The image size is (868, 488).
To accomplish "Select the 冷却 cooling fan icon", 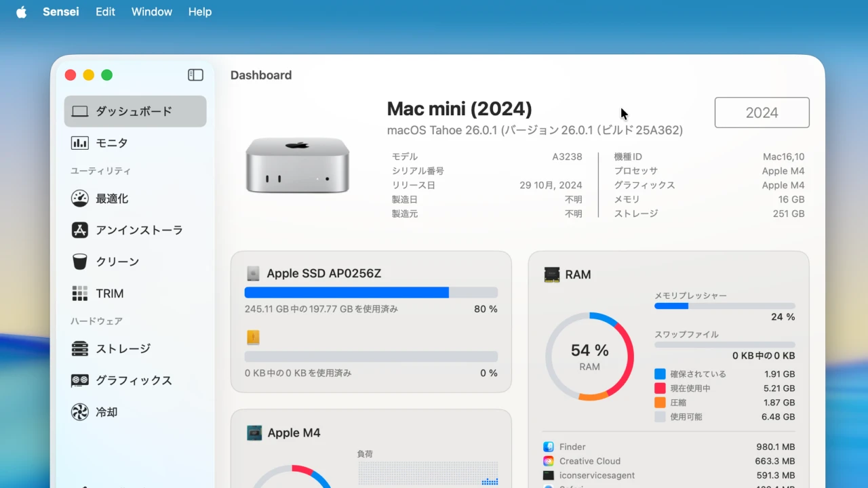I will [80, 412].
